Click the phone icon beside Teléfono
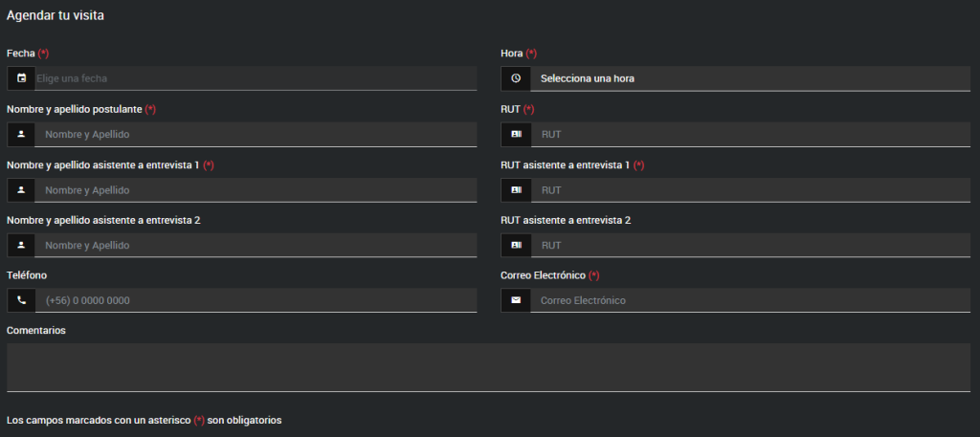980x437 pixels. pos(21,300)
